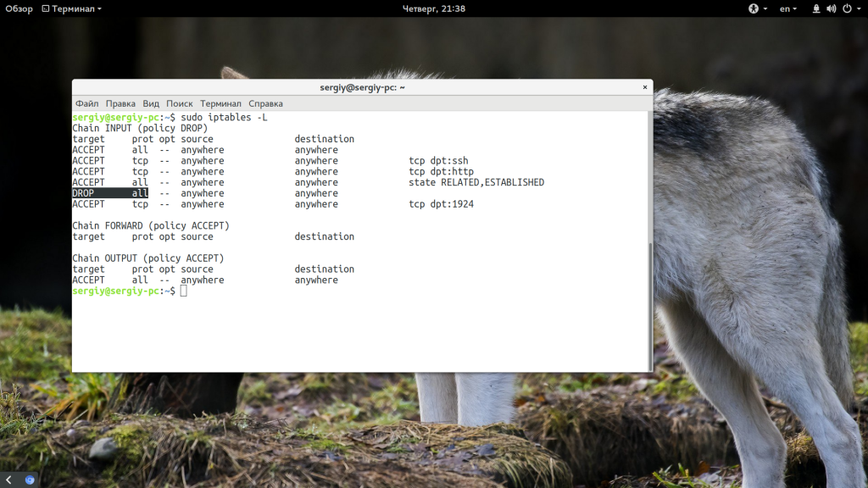
Task: Open the Вид menu
Action: point(151,103)
